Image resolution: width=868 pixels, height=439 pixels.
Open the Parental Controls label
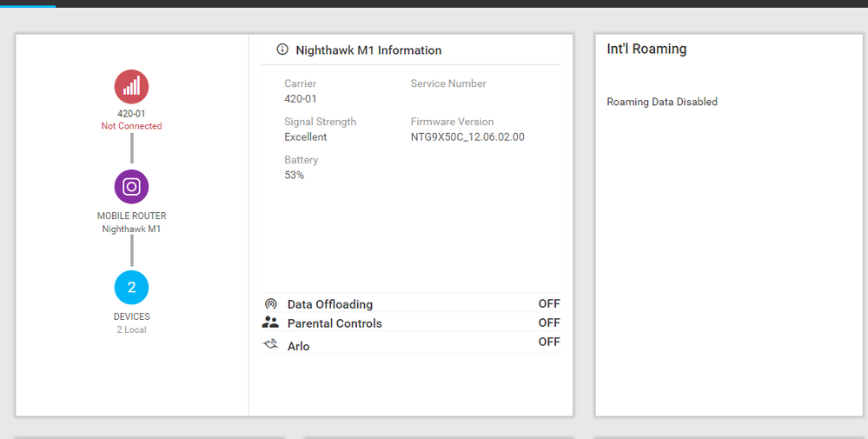pyautogui.click(x=335, y=323)
